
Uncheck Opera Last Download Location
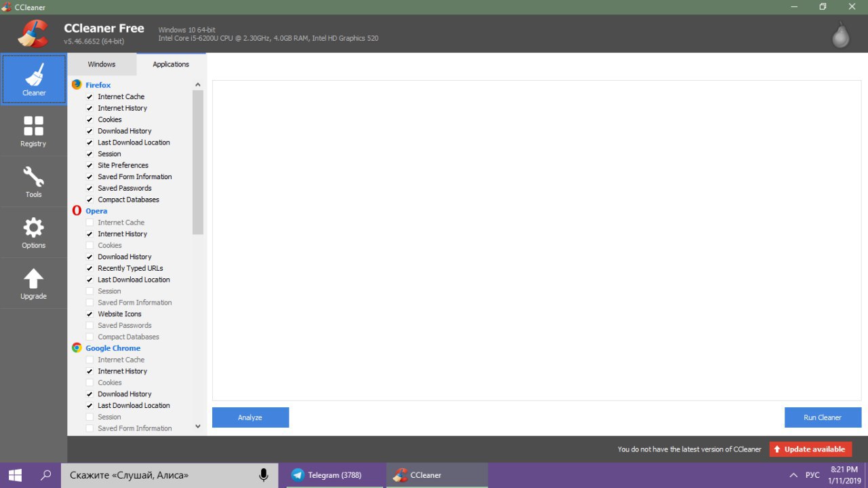coord(90,280)
